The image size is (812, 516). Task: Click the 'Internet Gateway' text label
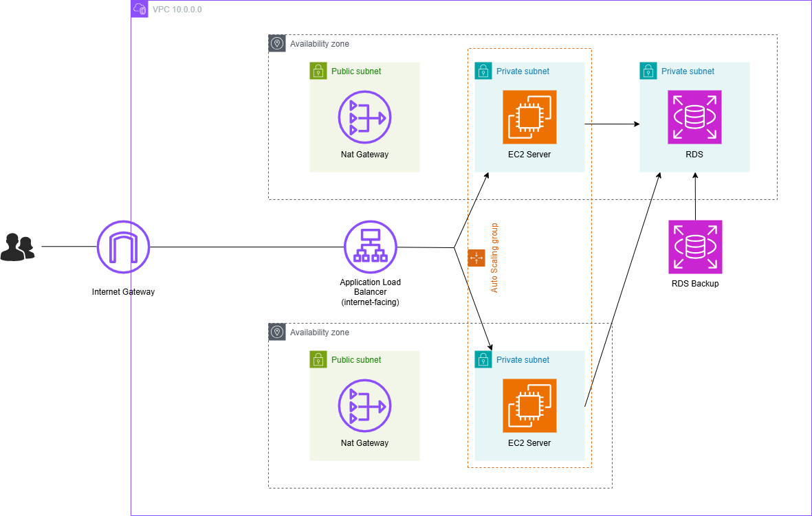pyautogui.click(x=123, y=292)
